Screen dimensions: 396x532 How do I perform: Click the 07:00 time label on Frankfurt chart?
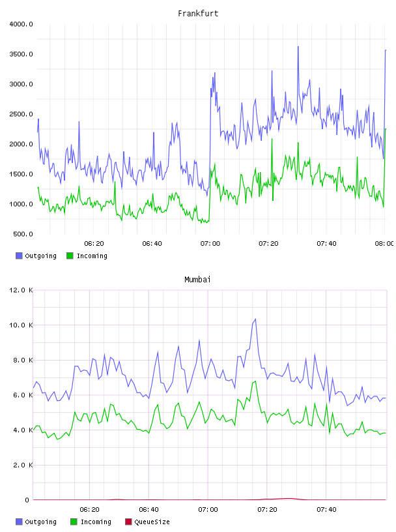[210, 244]
